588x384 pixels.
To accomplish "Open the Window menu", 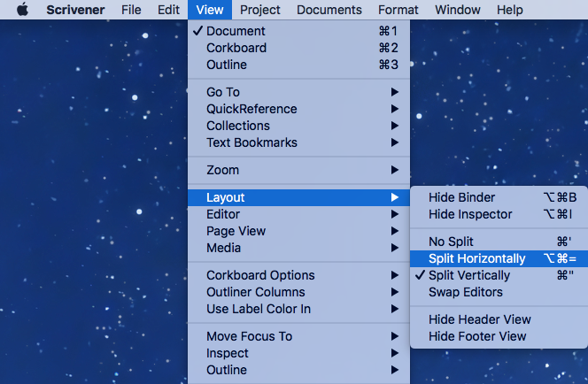I will pyautogui.click(x=458, y=10).
